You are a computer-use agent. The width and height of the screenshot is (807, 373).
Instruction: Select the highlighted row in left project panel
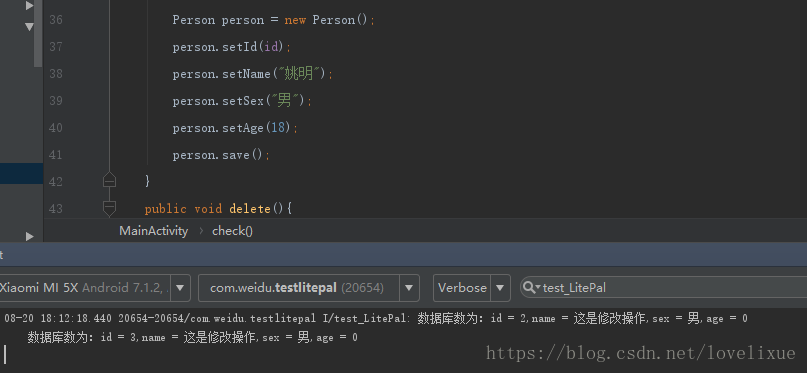(x=22, y=173)
